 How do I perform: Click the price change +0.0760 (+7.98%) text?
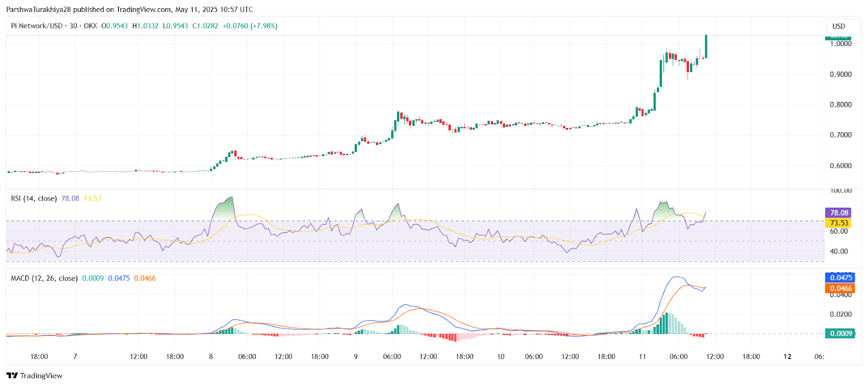(250, 26)
